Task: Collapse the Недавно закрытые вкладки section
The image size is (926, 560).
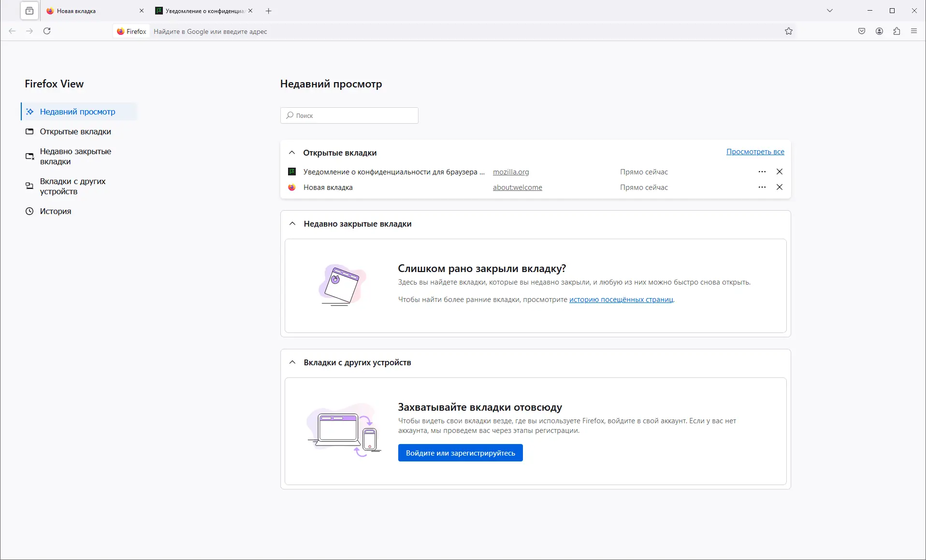Action: coord(292,223)
